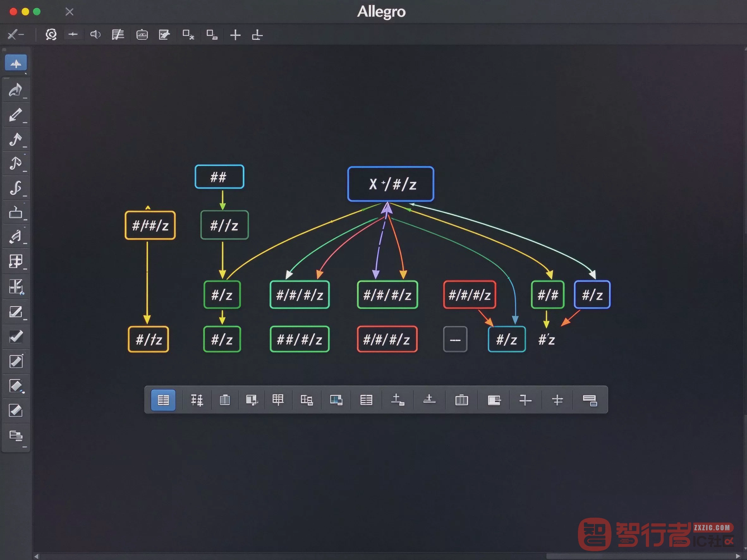747x560 pixels.
Task: Select the '##' node at top
Action: pyautogui.click(x=219, y=177)
